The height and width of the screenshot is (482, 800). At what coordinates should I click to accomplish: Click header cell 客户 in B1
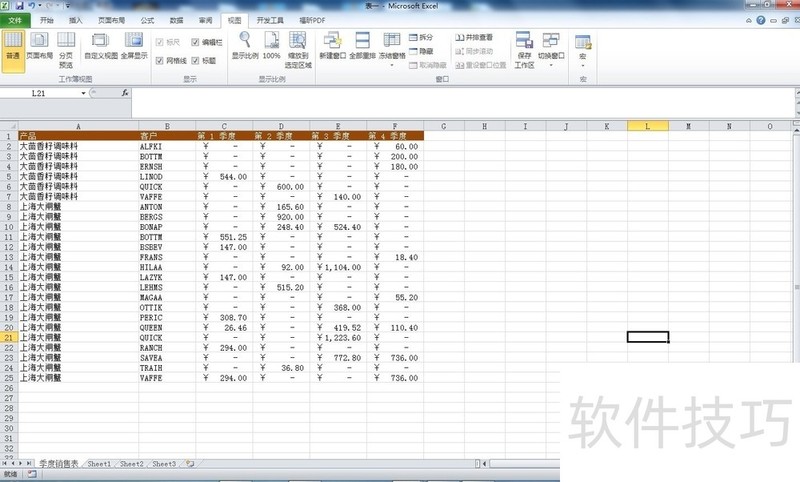(x=167, y=136)
